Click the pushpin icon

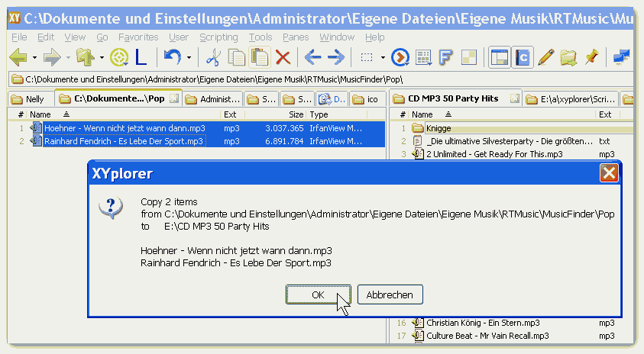click(x=592, y=57)
